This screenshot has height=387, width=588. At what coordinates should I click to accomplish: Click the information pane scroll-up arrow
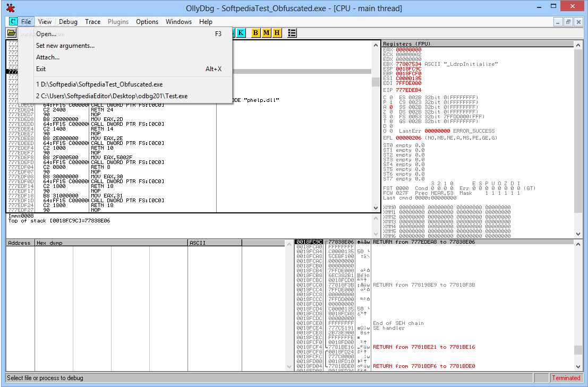pyautogui.click(x=376, y=218)
